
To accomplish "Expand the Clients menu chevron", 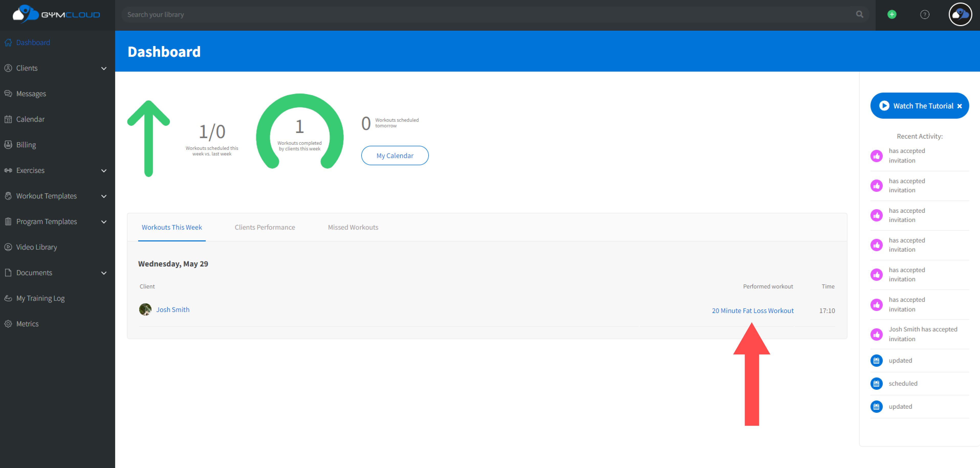I will pyautogui.click(x=104, y=69).
